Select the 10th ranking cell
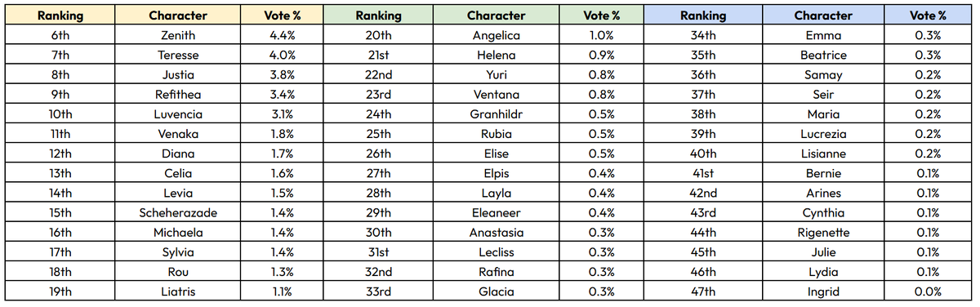 coord(60,114)
